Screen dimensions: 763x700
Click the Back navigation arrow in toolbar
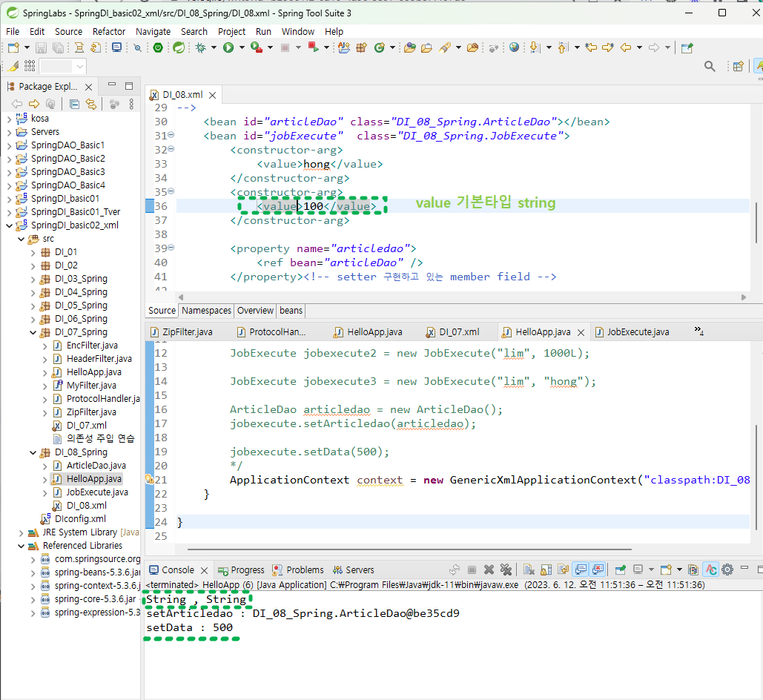click(x=626, y=47)
